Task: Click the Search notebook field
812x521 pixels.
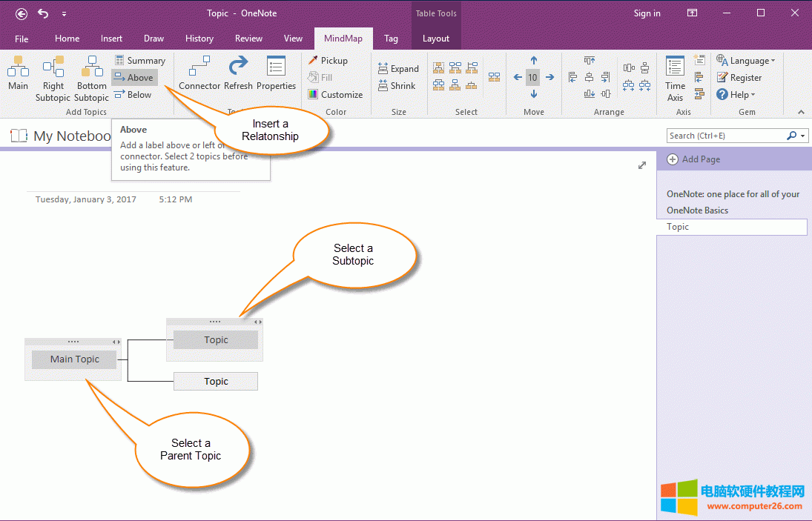Action: pos(725,136)
